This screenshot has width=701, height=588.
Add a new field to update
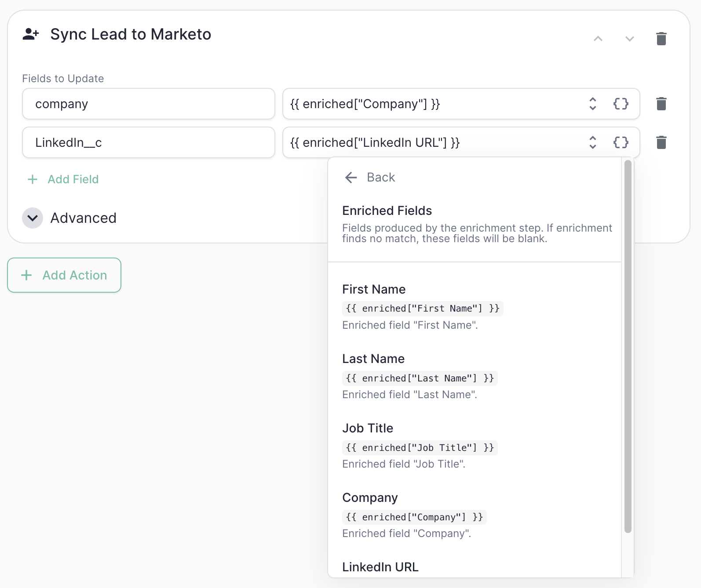click(63, 179)
